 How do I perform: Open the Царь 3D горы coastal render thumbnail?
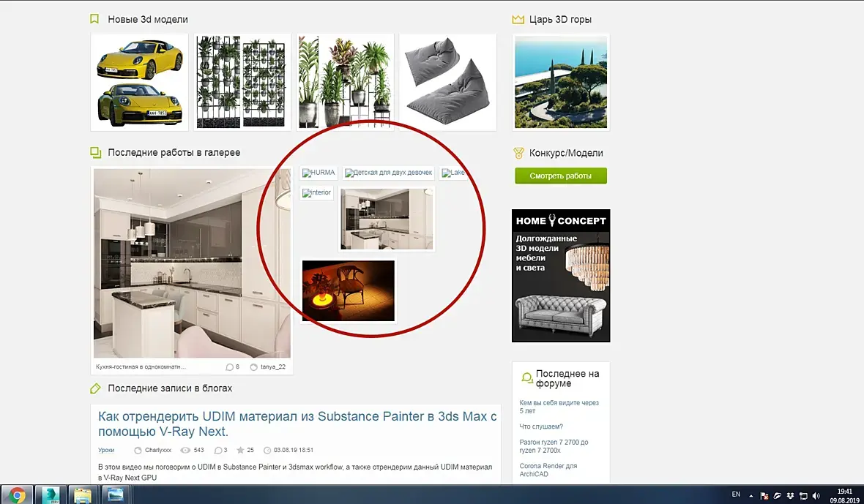point(561,82)
